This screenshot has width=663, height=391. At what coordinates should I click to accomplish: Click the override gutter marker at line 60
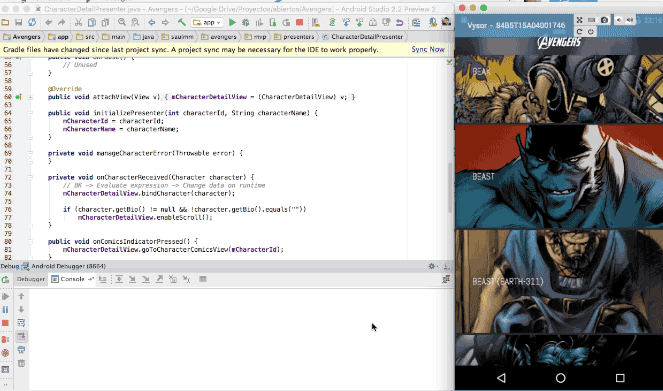[x=18, y=97]
